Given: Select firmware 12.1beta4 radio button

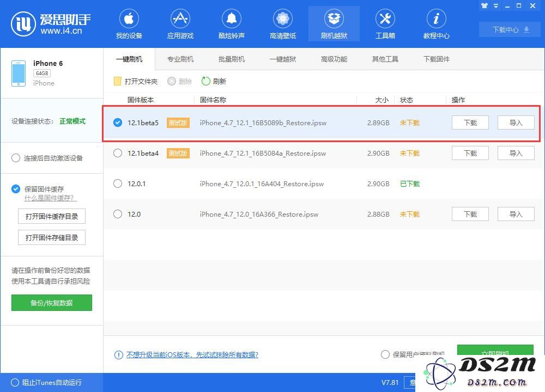Looking at the screenshot, I should [x=118, y=153].
